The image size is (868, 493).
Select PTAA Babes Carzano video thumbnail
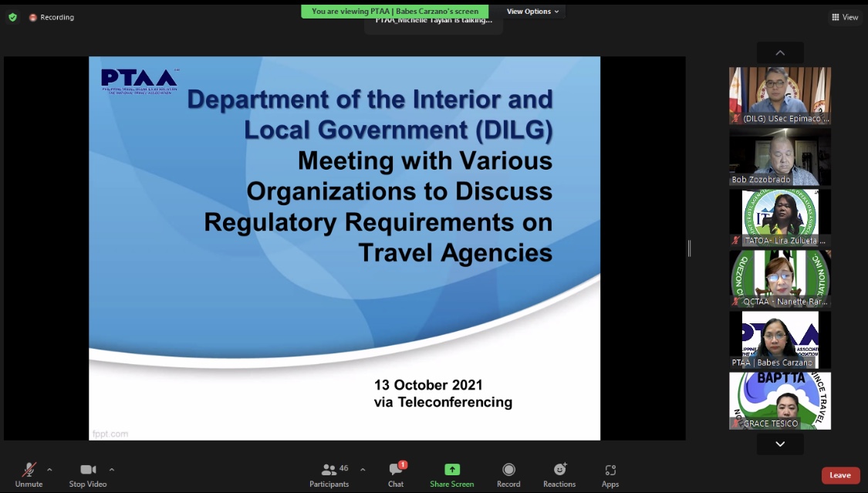click(x=780, y=339)
